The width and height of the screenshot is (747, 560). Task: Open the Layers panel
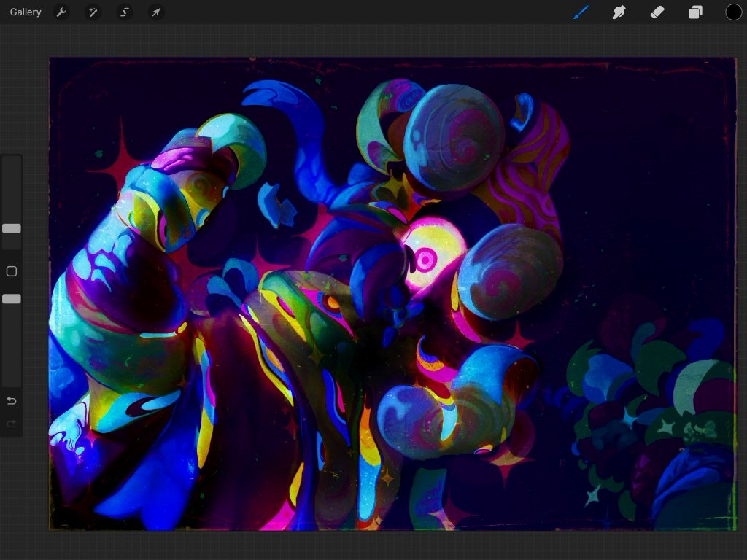tap(695, 12)
